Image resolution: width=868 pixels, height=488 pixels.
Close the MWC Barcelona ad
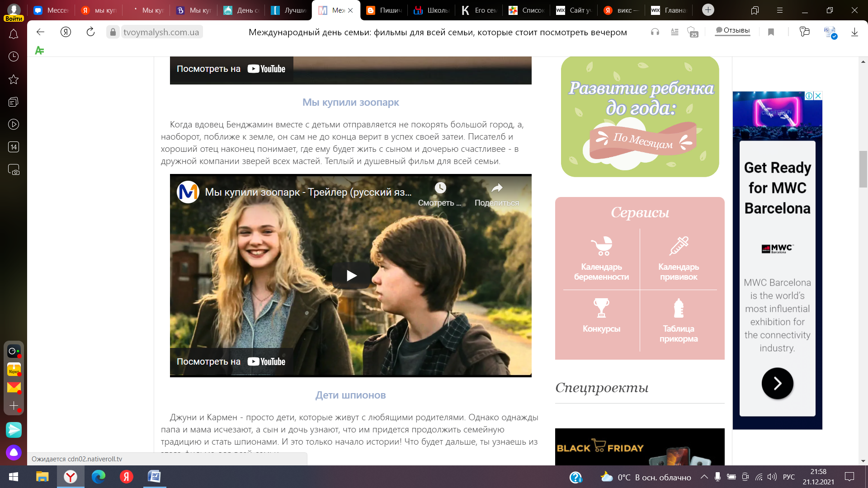tap(818, 96)
